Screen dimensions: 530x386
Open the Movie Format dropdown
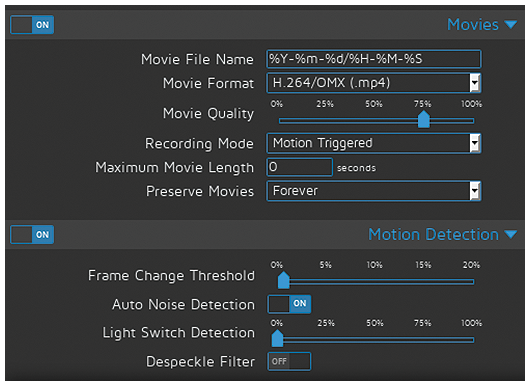(374, 83)
